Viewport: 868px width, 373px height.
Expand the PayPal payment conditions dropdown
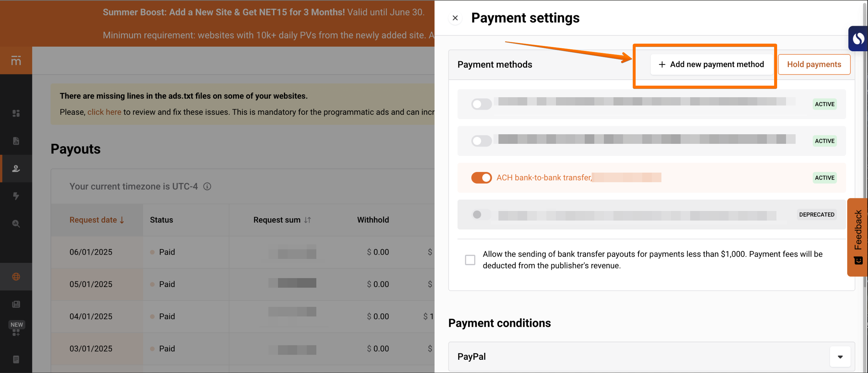click(840, 356)
